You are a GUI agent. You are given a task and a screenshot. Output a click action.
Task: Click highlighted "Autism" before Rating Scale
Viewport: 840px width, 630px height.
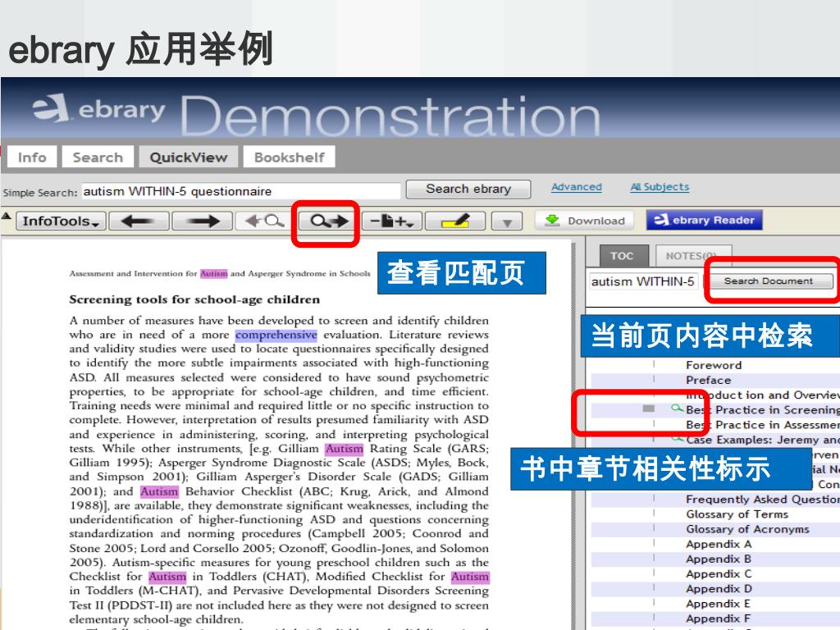pos(344,449)
